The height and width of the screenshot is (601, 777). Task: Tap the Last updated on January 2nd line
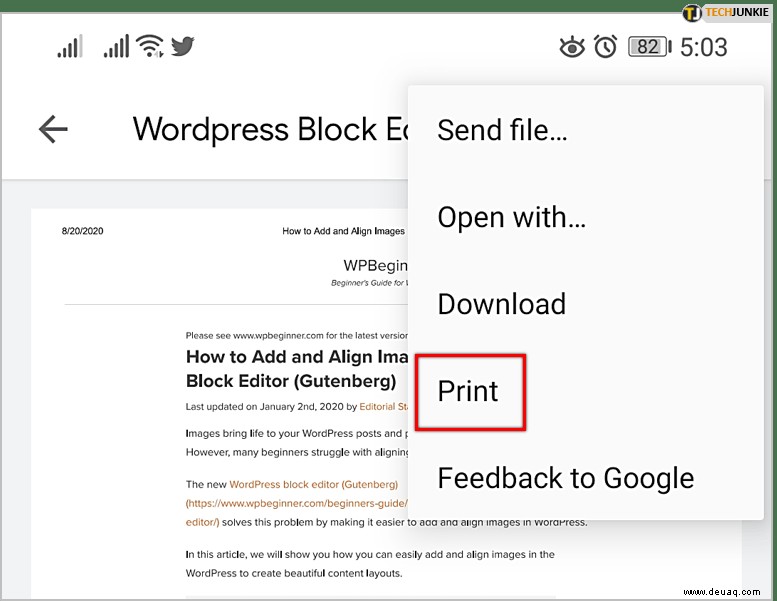[297, 407]
